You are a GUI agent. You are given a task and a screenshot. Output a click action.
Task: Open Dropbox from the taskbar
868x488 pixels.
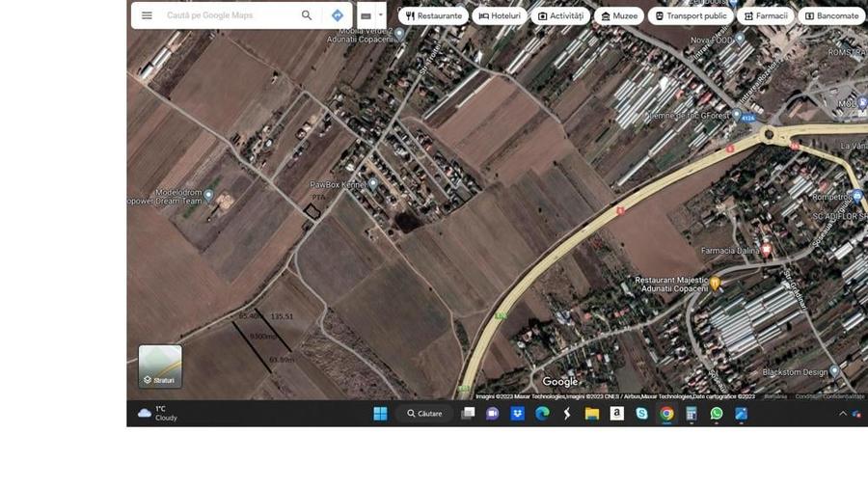517,414
